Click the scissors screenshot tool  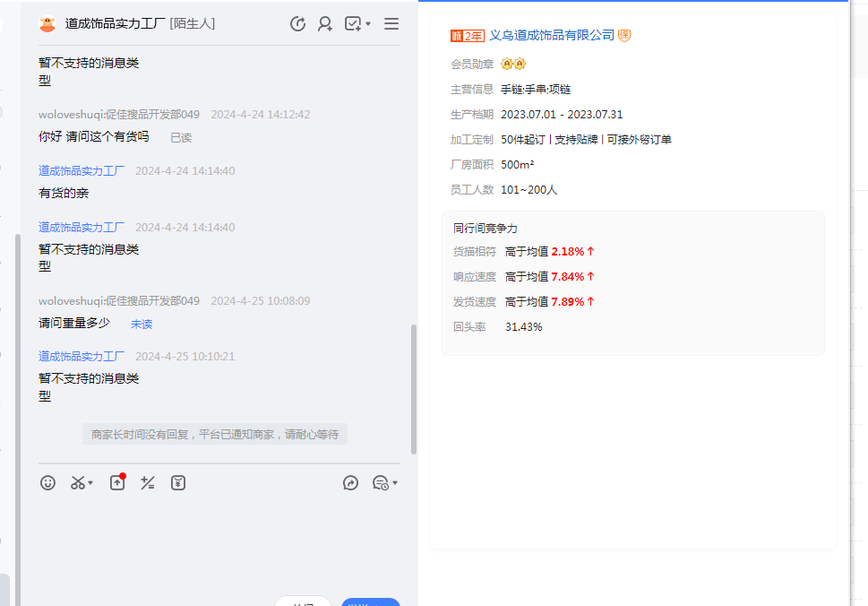pos(78,483)
